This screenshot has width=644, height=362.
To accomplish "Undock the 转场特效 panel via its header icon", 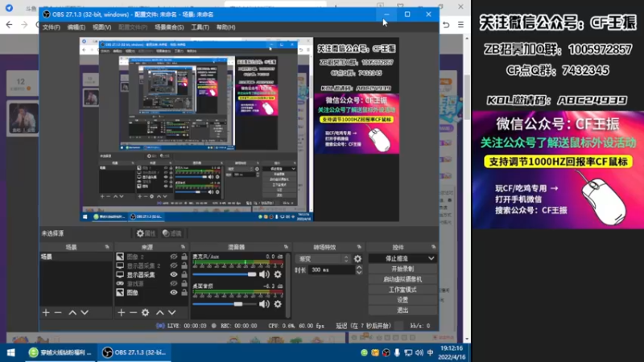I will pos(359,247).
